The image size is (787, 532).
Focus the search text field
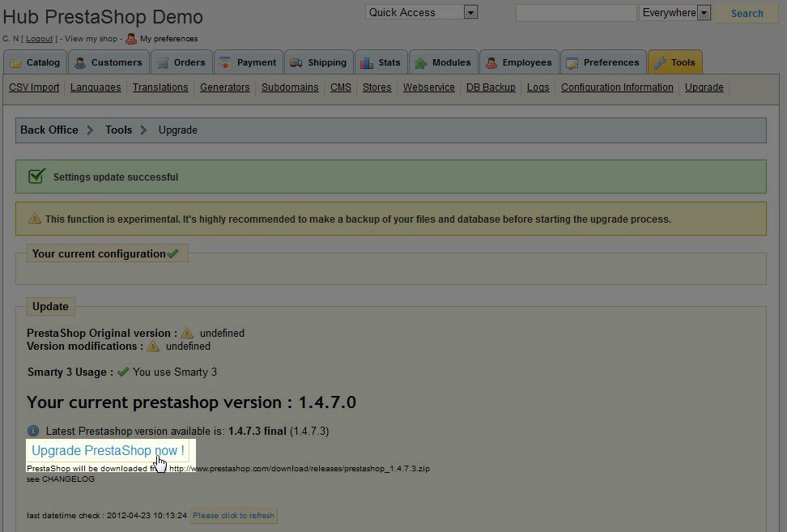pos(576,13)
